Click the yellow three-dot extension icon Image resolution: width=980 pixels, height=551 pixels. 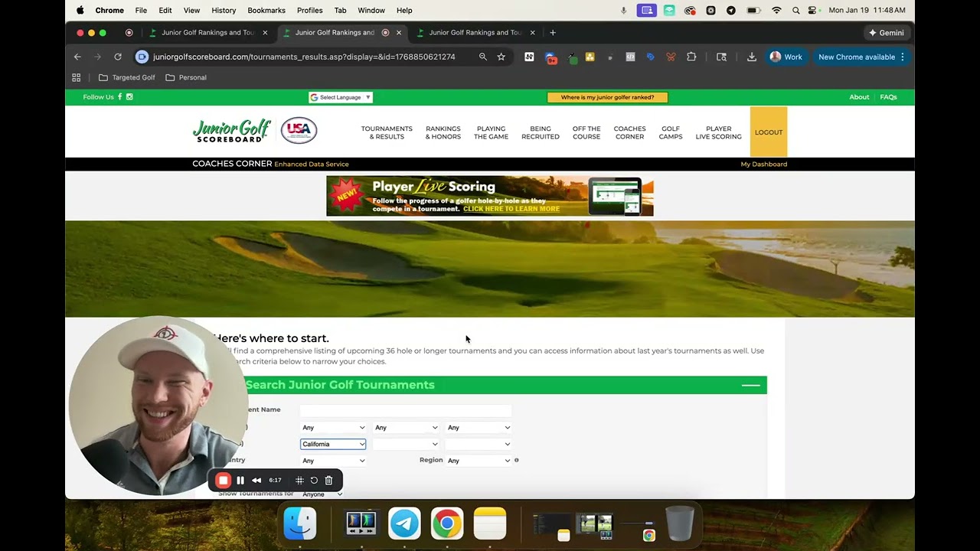pos(590,57)
